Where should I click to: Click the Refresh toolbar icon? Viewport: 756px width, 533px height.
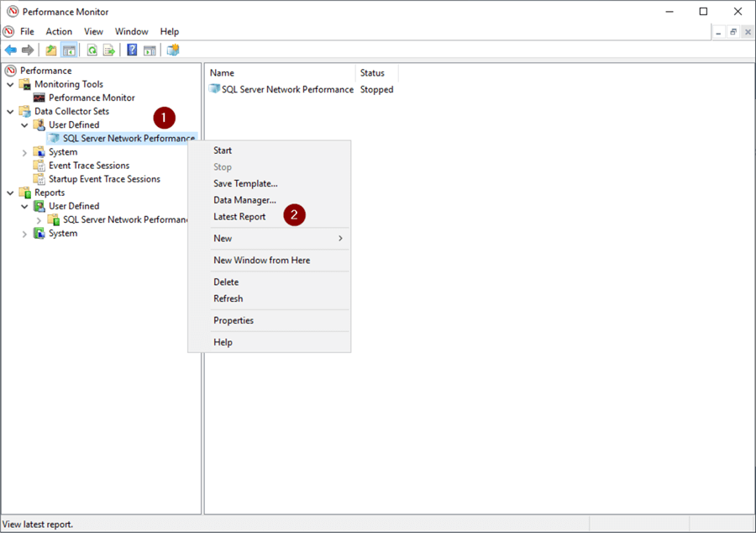point(92,50)
